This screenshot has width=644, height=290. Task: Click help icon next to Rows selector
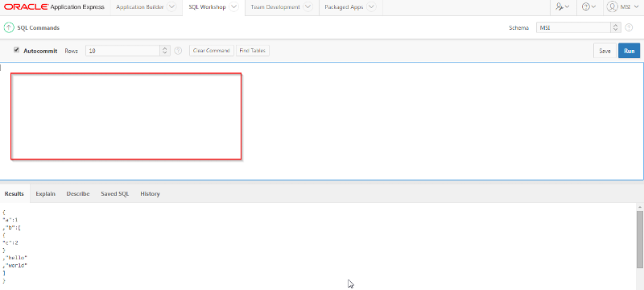coord(178,51)
